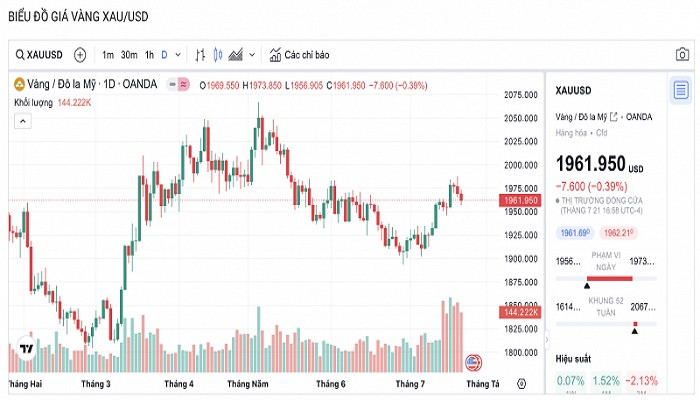Image resolution: width=700 pixels, height=400 pixels.
Task: Open Các chỉ báo indicators menu
Action: (x=298, y=55)
